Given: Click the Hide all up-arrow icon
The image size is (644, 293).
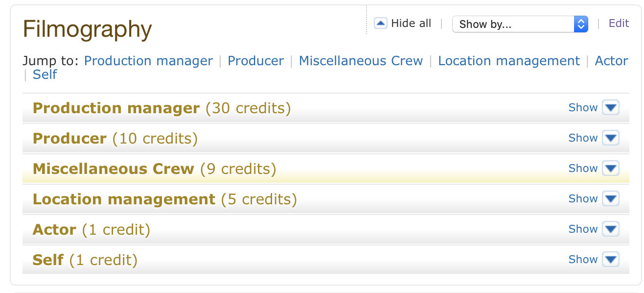Looking at the screenshot, I should (x=381, y=23).
